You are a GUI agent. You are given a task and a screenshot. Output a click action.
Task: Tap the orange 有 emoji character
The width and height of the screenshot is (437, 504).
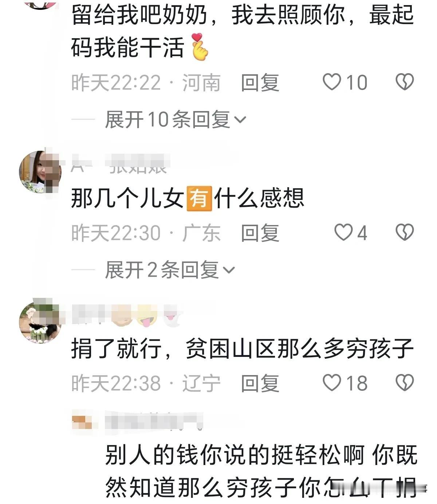199,198
